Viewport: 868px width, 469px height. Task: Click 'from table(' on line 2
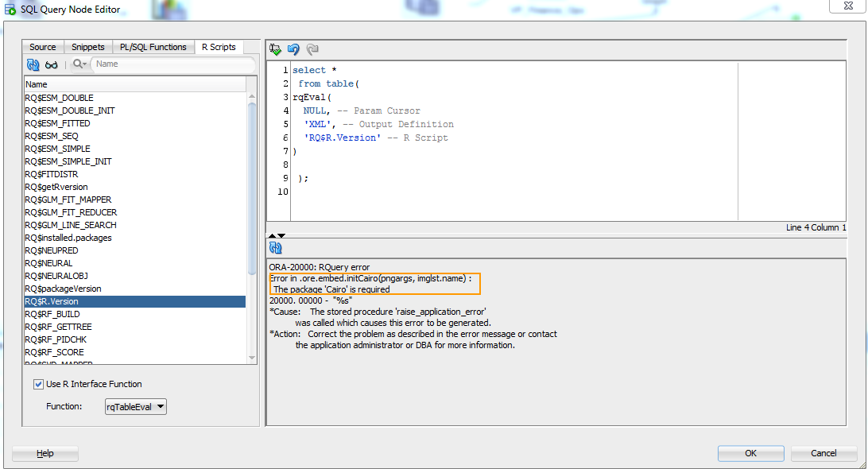(x=329, y=83)
